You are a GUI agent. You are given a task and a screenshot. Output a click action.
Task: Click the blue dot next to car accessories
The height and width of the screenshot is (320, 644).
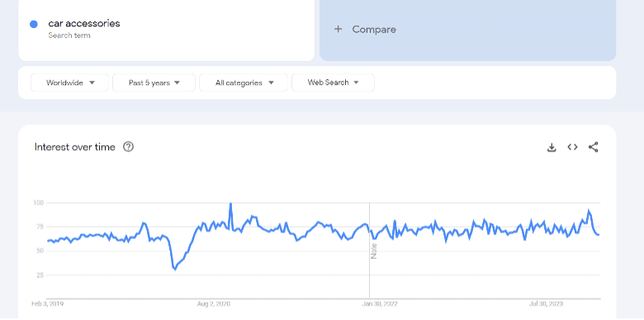34,24
